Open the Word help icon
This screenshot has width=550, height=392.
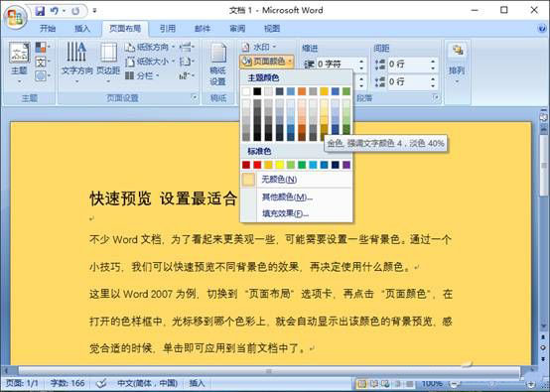point(542,29)
